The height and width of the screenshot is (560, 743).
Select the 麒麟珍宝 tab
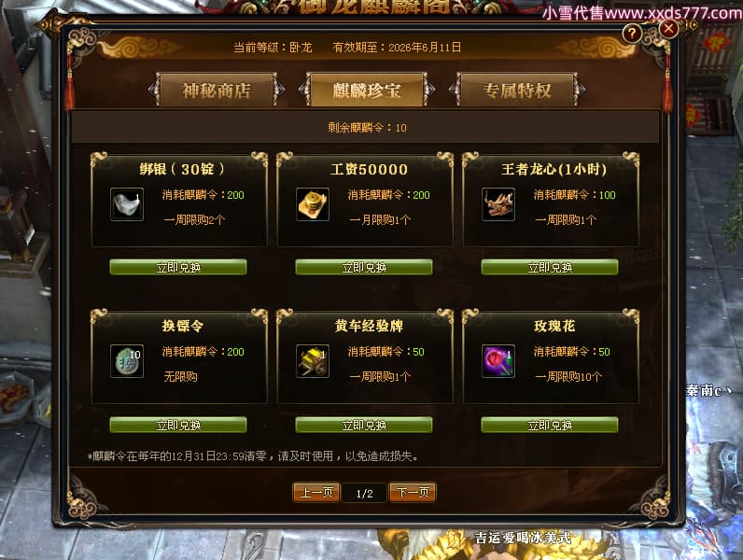[x=366, y=90]
